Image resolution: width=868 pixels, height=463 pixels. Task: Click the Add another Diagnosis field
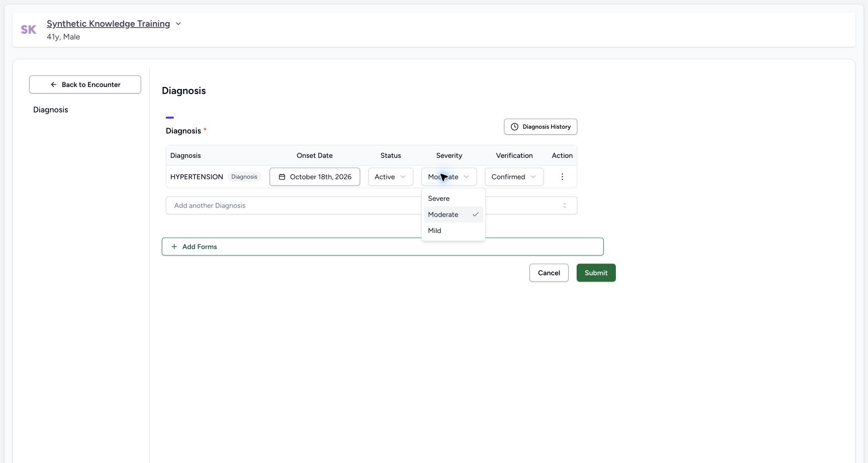point(371,206)
